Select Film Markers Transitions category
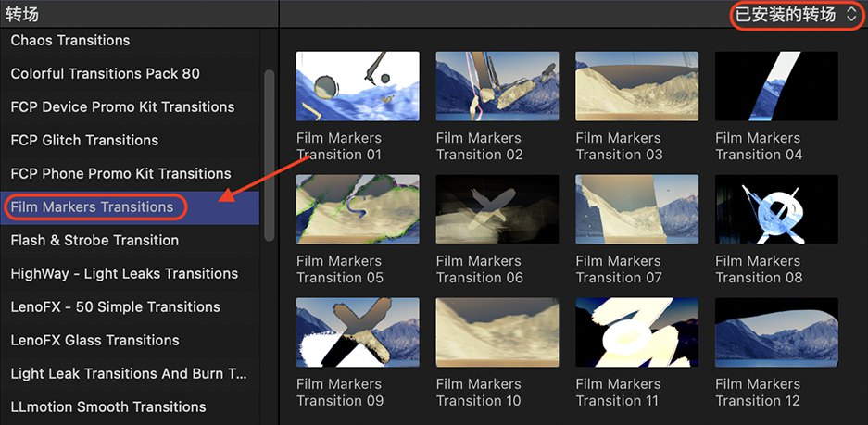This screenshot has height=425, width=868. pos(130,207)
